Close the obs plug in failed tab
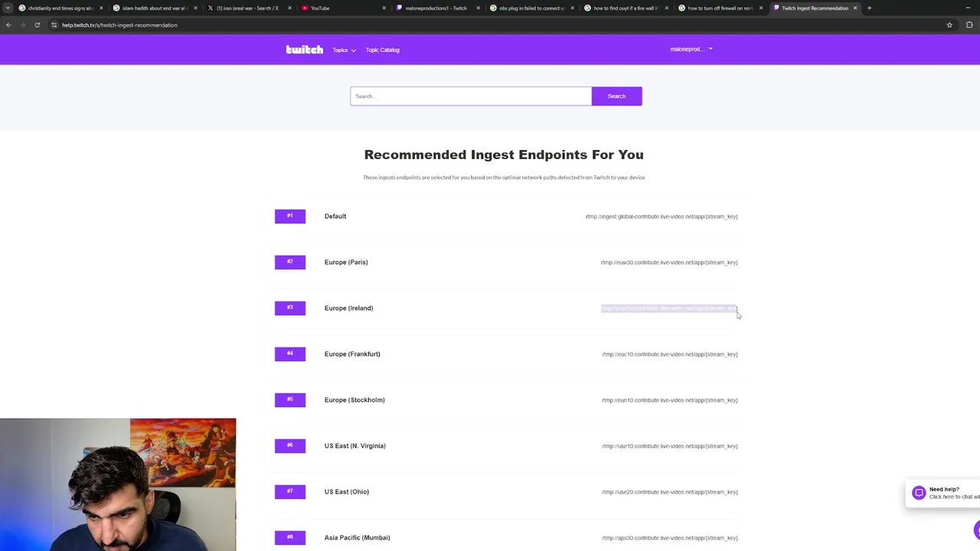 (572, 8)
